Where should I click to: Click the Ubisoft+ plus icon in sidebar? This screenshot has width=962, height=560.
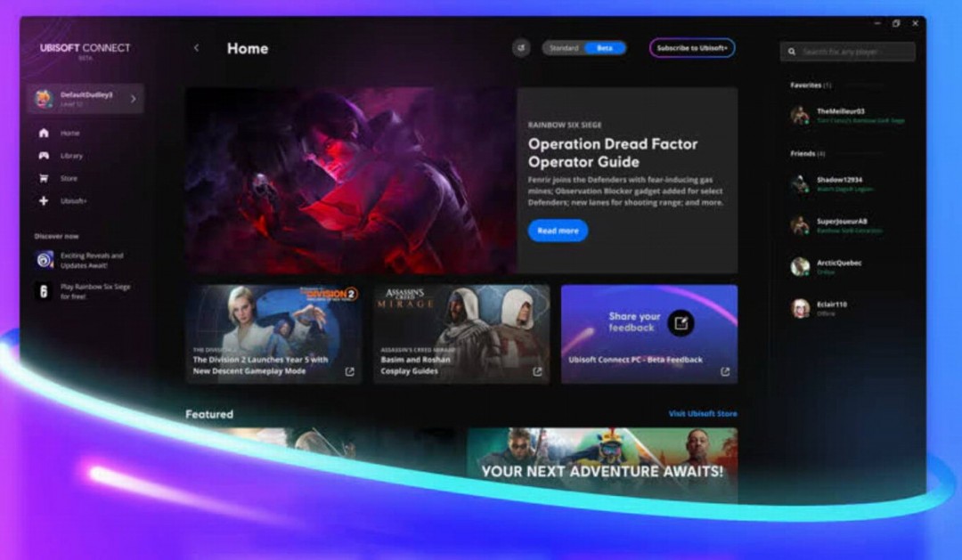click(43, 201)
